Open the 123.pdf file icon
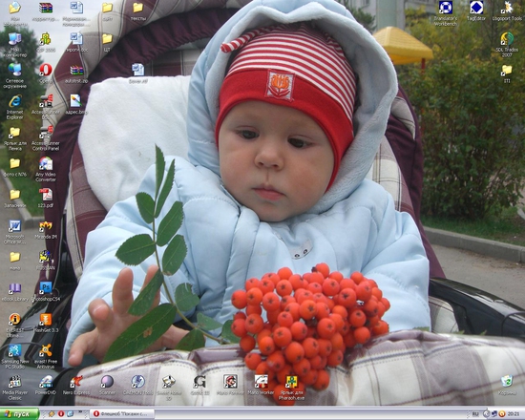This screenshot has height=420, width=525. point(46,195)
